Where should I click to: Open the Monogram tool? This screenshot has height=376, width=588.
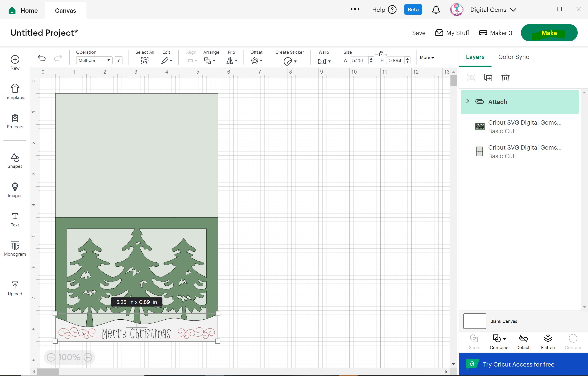coord(15,248)
